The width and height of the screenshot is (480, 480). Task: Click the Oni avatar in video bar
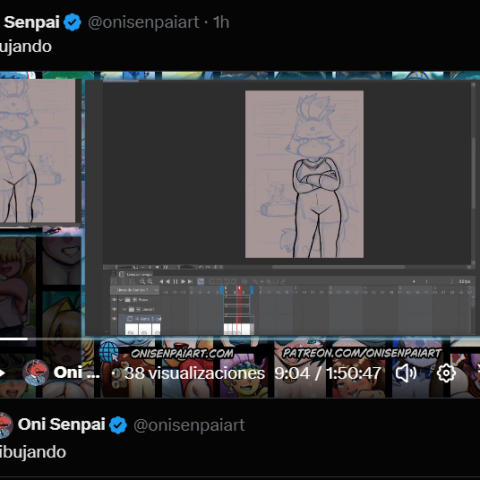36,373
